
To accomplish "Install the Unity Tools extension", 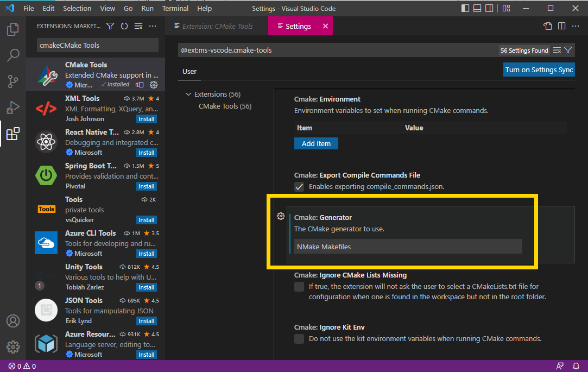I will (146, 287).
